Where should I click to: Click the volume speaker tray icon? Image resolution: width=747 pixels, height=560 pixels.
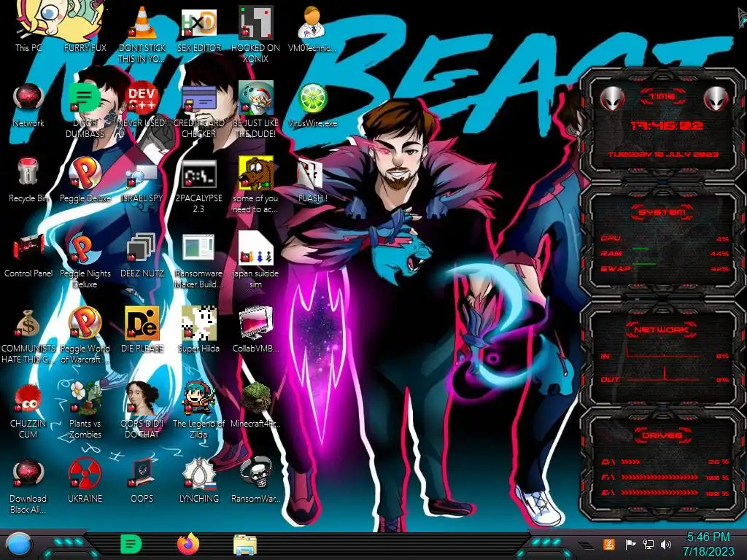[666, 544]
